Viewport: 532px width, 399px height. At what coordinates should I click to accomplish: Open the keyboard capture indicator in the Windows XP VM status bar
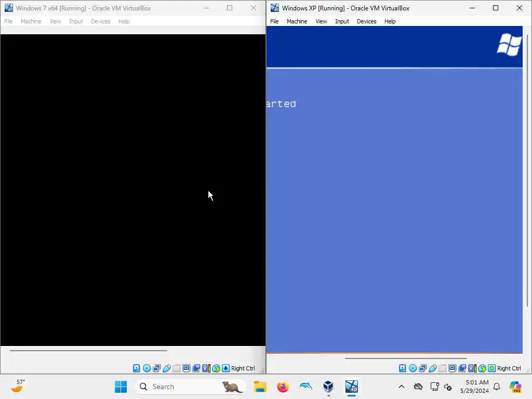(491, 368)
